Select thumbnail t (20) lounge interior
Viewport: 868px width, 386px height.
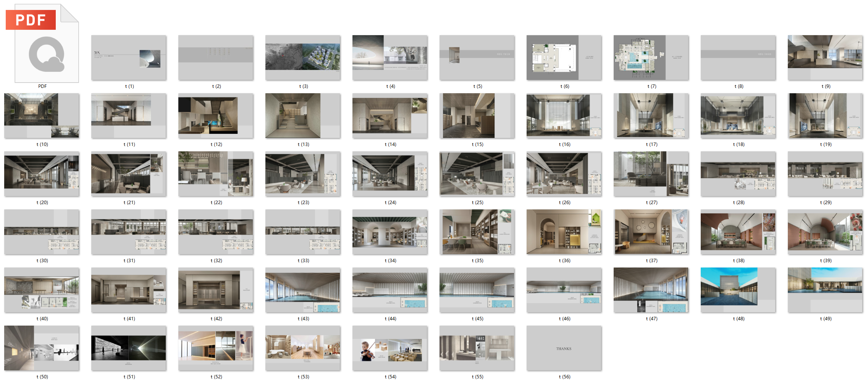[42, 174]
